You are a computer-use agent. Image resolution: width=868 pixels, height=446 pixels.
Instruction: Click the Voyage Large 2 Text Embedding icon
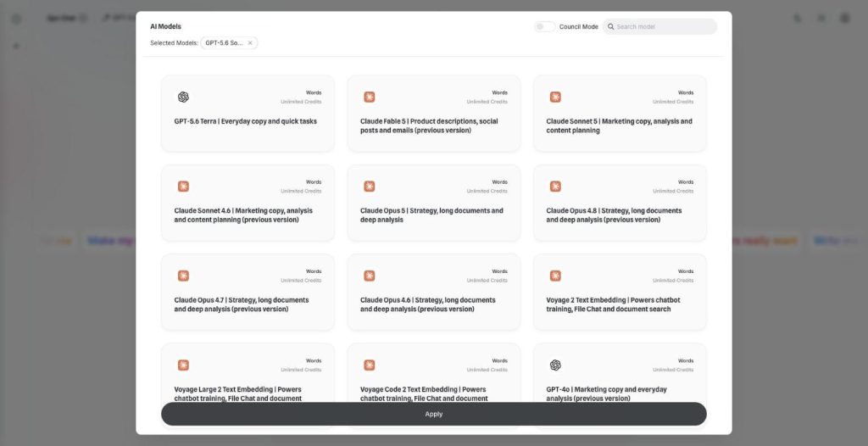[183, 365]
